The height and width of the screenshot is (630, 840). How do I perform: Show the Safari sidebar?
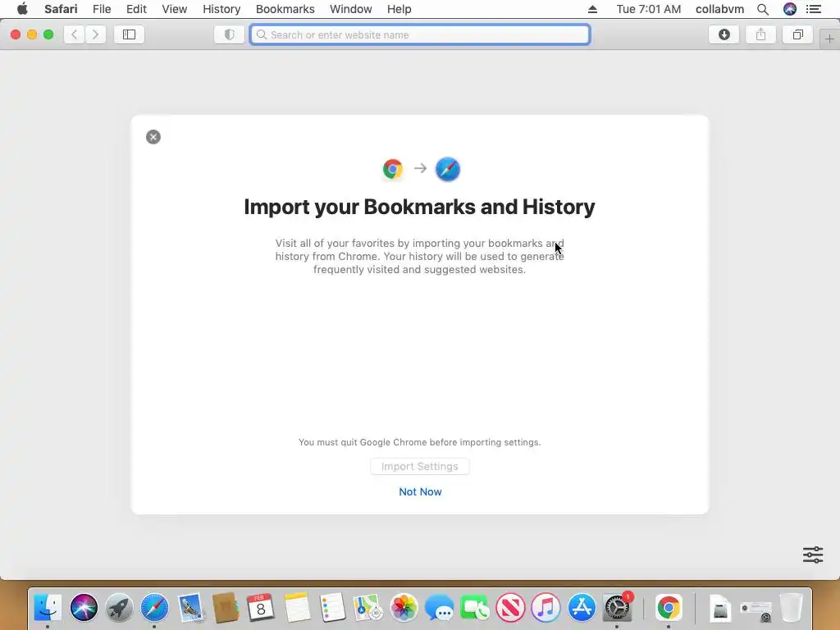coord(129,34)
